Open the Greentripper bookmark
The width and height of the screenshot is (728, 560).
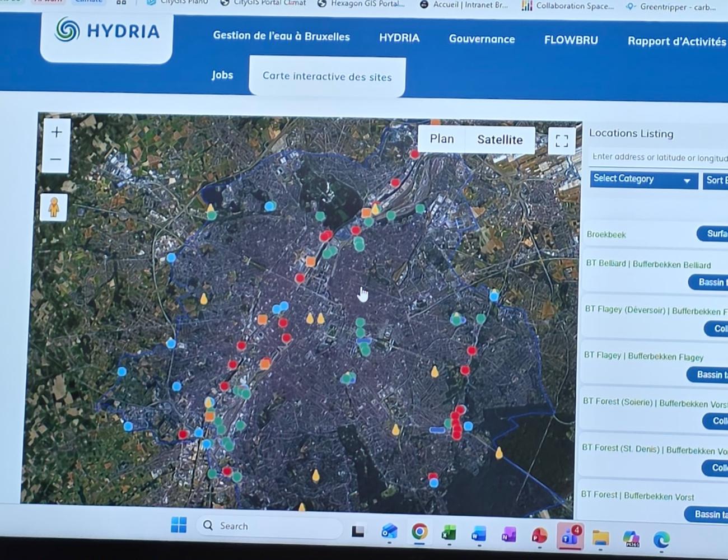(671, 7)
